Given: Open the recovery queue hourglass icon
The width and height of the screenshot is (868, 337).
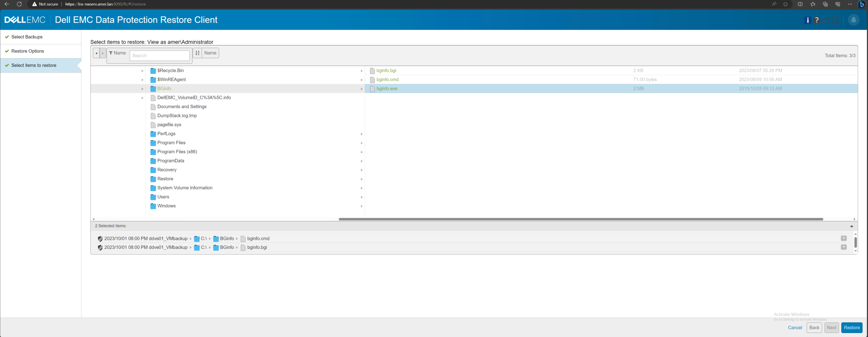Looking at the screenshot, I should point(835,20).
